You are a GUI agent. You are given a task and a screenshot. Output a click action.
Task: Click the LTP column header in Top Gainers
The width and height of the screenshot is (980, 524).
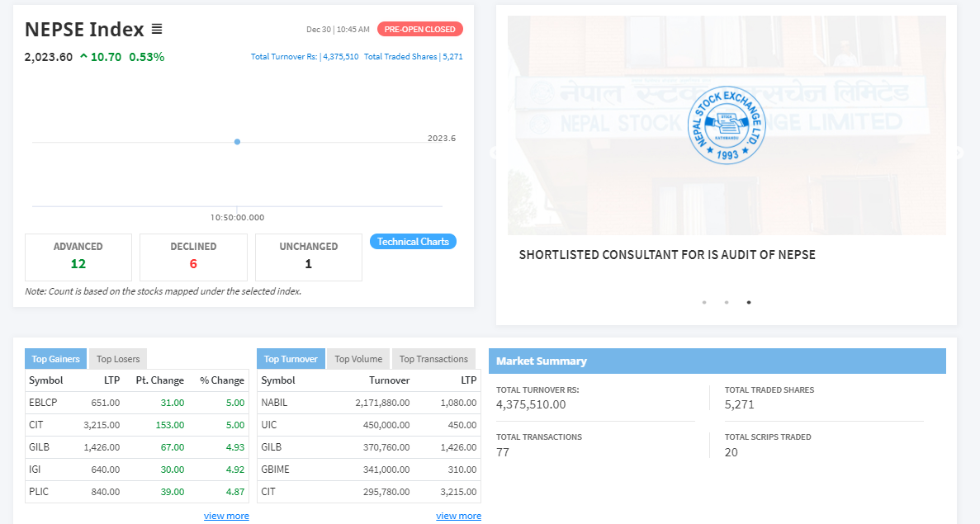(x=112, y=380)
